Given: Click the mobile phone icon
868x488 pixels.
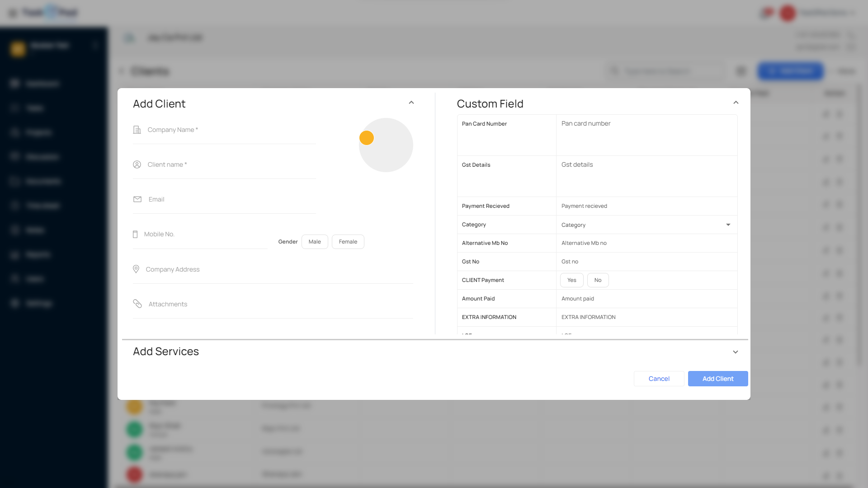Looking at the screenshot, I should [x=135, y=234].
